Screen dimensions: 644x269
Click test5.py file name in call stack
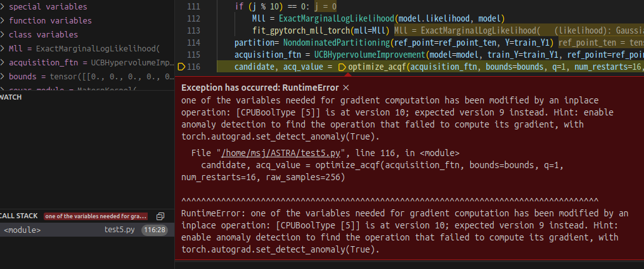pyautogui.click(x=120, y=230)
